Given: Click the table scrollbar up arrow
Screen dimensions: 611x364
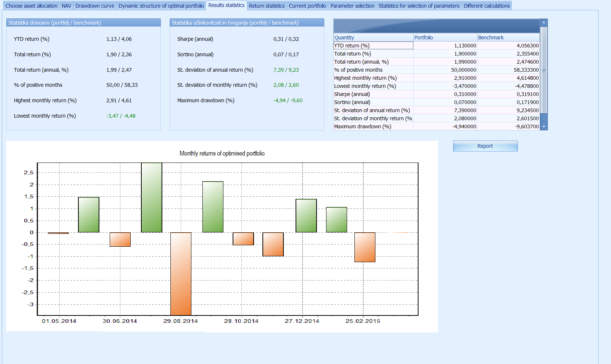Looking at the screenshot, I should coord(544,23).
